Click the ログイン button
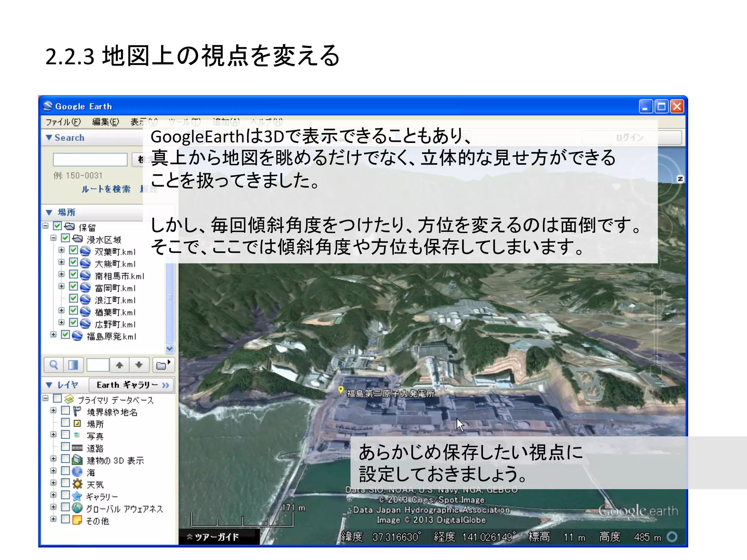747x560 pixels. [x=631, y=137]
